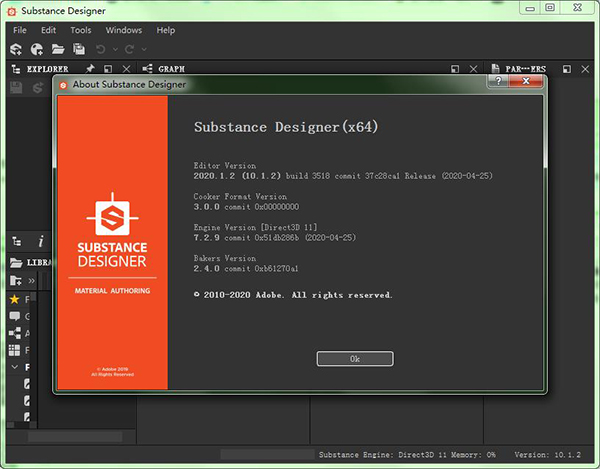Screen dimensions: 600x469
Task: Click the Adobe copyright notice text
Action: pos(293,295)
